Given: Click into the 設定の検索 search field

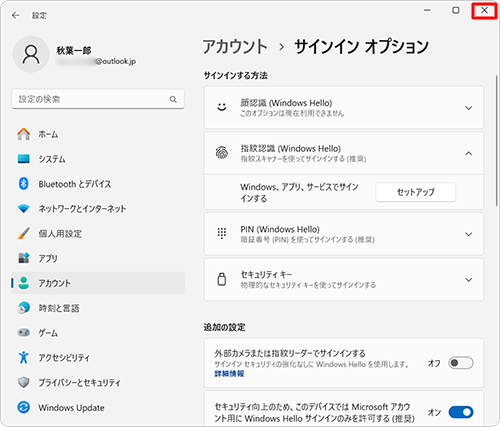Looking at the screenshot, I should (98, 99).
